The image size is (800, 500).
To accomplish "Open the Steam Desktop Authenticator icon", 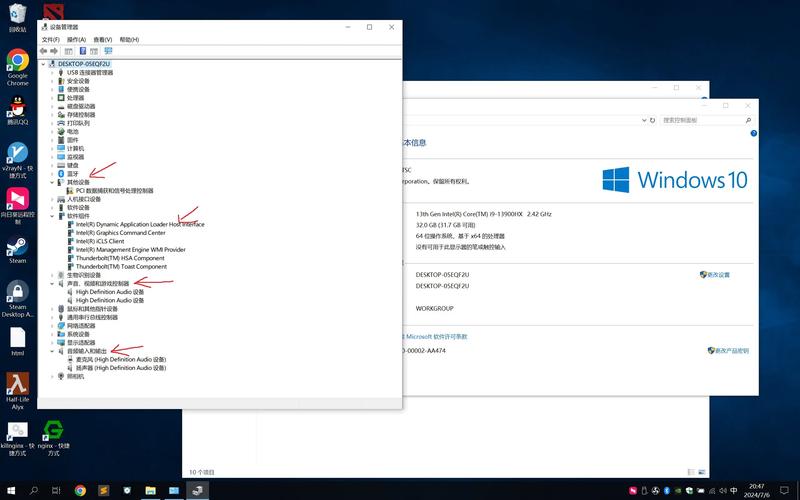I will [x=17, y=299].
